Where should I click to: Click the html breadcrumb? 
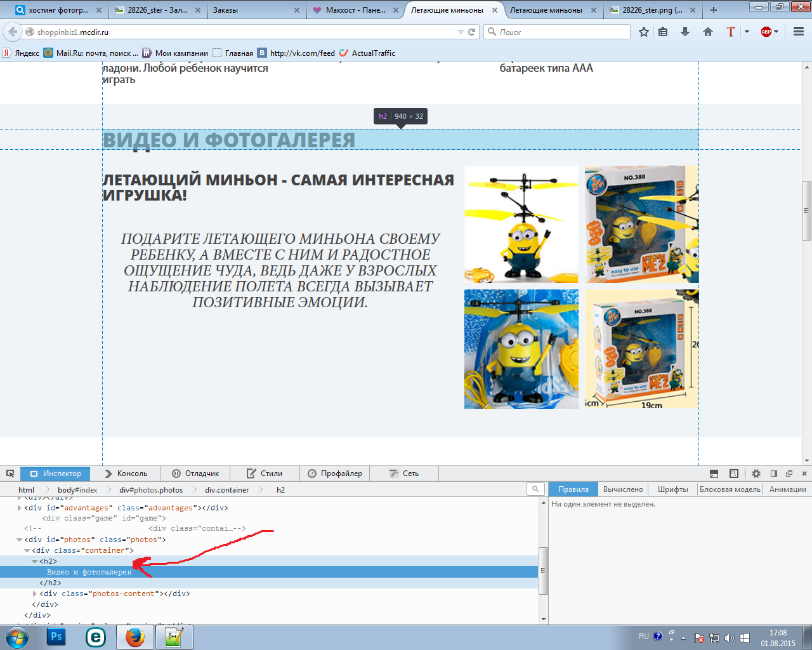[26, 489]
